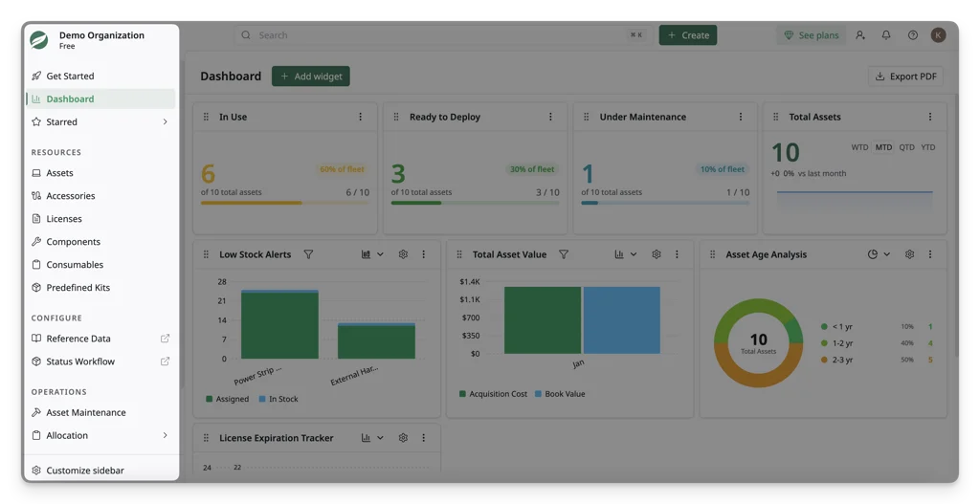Click filter icon on Total Asset Value
Image resolution: width=980 pixels, height=504 pixels.
[563, 254]
